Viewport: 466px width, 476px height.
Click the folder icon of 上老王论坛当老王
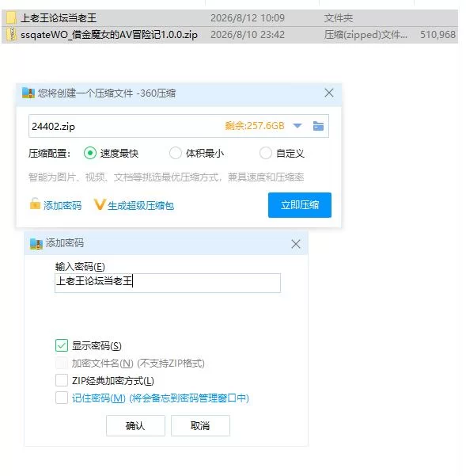coord(11,18)
